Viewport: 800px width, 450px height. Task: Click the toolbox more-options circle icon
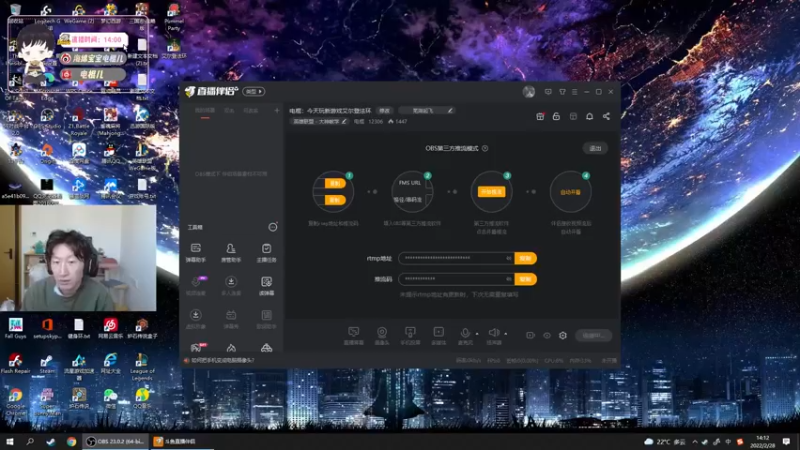(x=273, y=227)
